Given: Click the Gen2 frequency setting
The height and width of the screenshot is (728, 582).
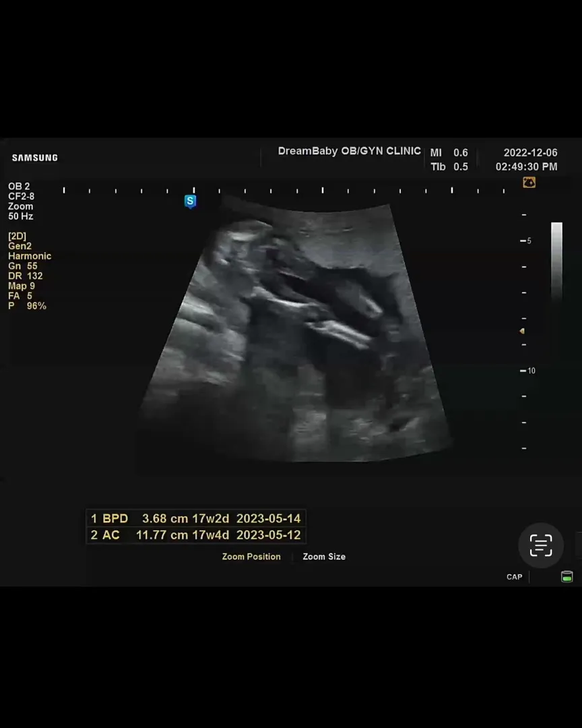Looking at the screenshot, I should click(20, 246).
